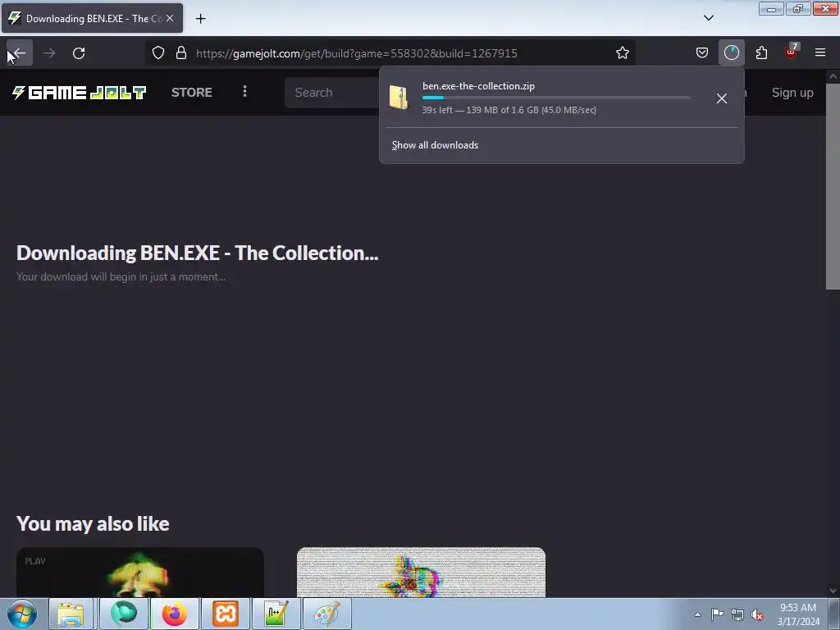
Task: Open Paint from the taskbar
Action: coord(326,614)
